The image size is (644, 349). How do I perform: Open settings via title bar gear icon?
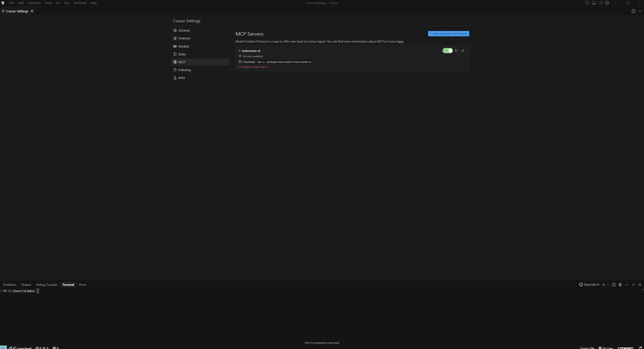coord(607,3)
